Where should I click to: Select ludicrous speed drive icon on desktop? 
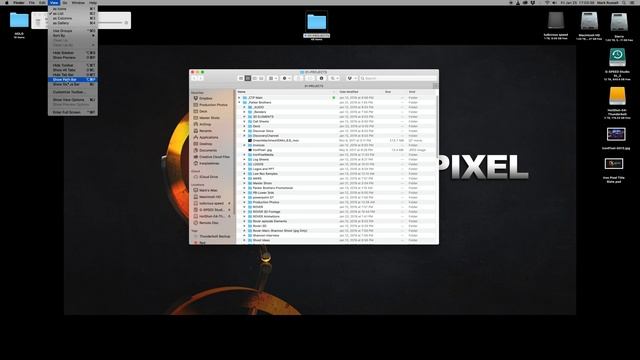[556, 21]
